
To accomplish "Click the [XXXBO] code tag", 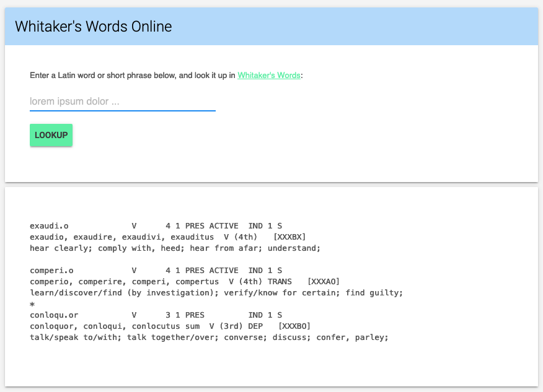I will pyautogui.click(x=294, y=326).
